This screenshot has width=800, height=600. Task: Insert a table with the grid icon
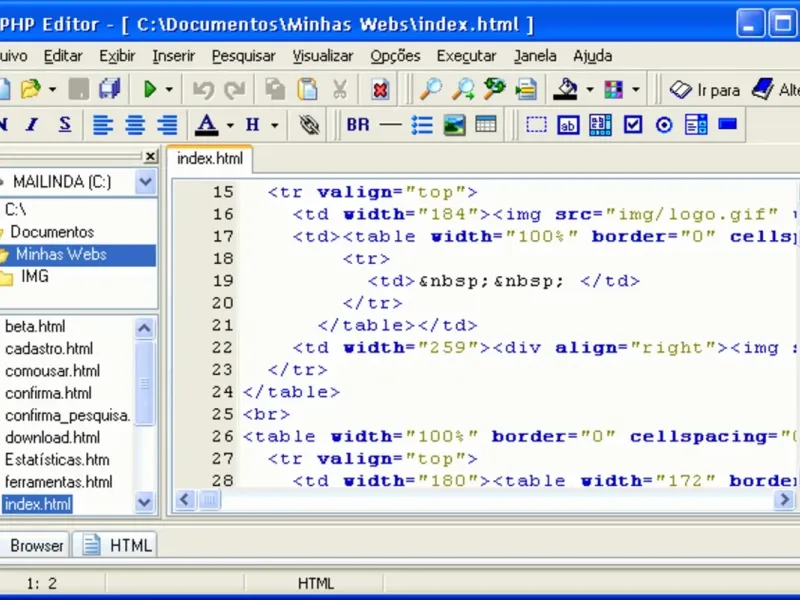click(x=486, y=124)
